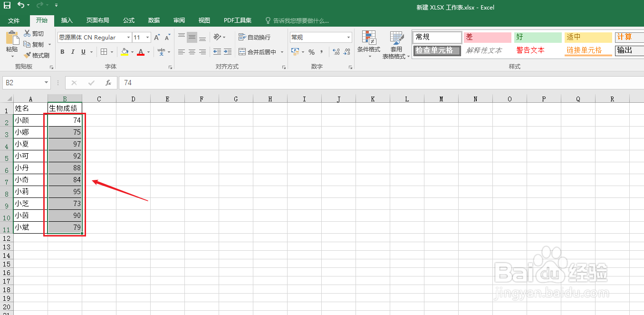The image size is (644, 315).
Task: Click 自动换行 wrap text button
Action: 254,37
